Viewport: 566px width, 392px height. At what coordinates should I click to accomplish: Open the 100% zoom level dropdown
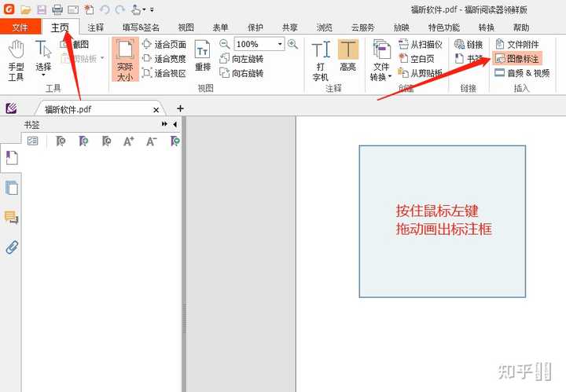pyautogui.click(x=280, y=44)
